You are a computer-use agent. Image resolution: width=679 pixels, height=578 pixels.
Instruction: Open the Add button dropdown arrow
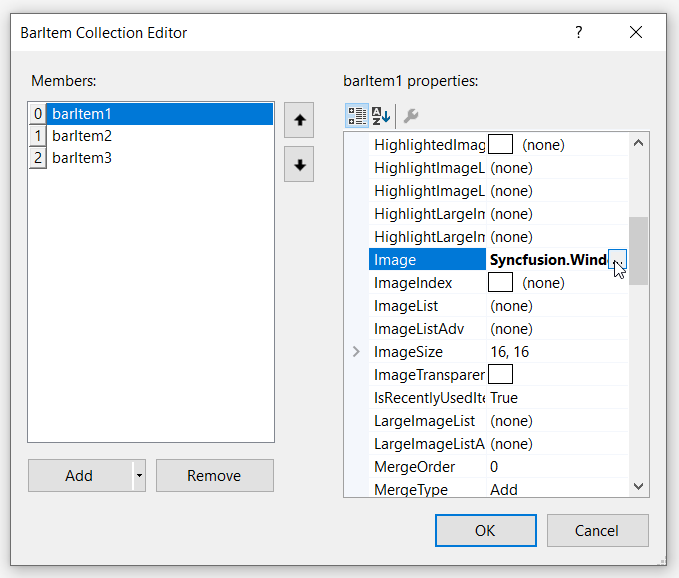tap(139, 475)
